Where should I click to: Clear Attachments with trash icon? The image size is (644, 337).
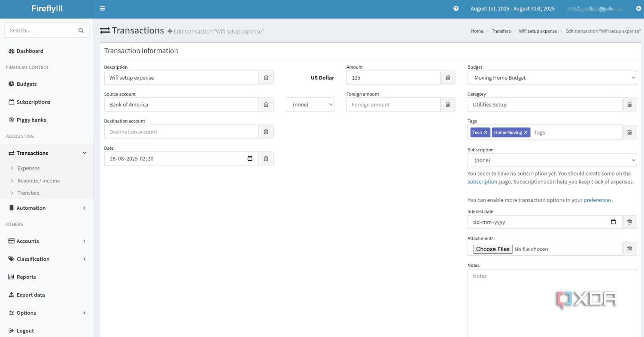629,249
